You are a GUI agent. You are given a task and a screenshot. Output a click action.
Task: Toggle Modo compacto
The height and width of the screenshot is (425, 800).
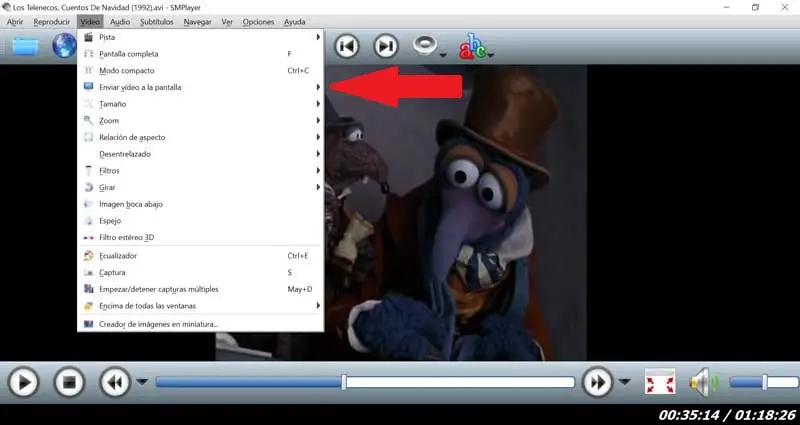[x=201, y=70]
